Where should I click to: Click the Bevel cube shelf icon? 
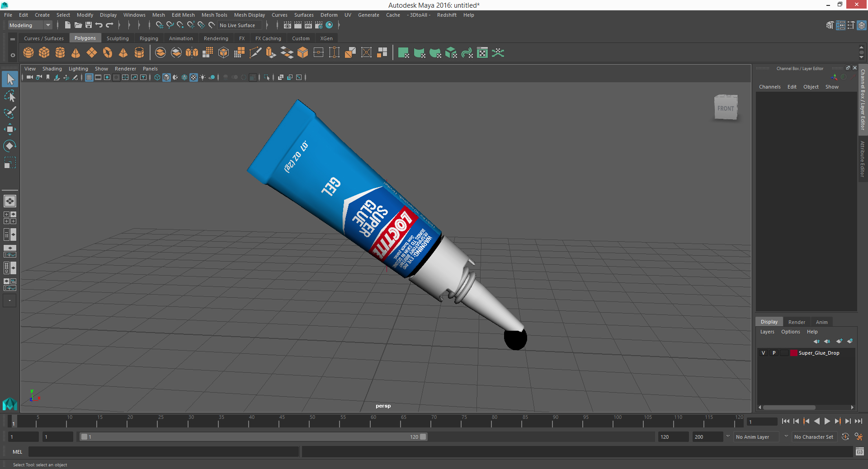(303, 53)
